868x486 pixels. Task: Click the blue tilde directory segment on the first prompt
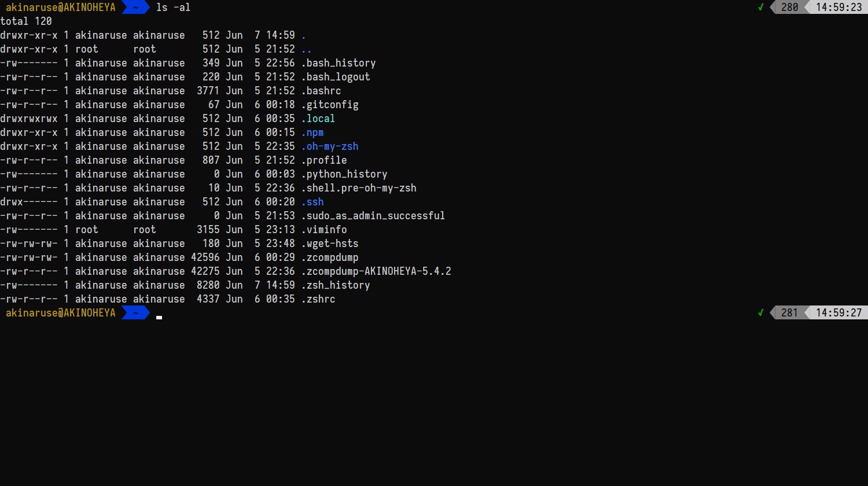tap(135, 8)
